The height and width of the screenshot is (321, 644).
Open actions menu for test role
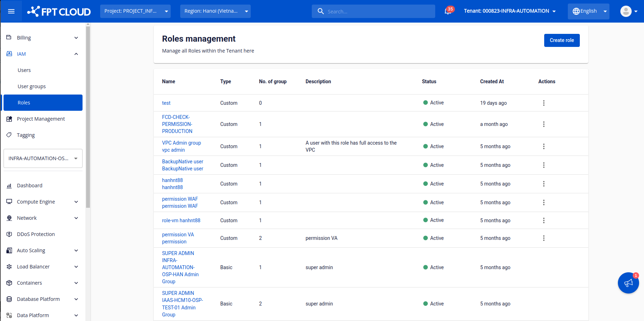[x=543, y=103]
